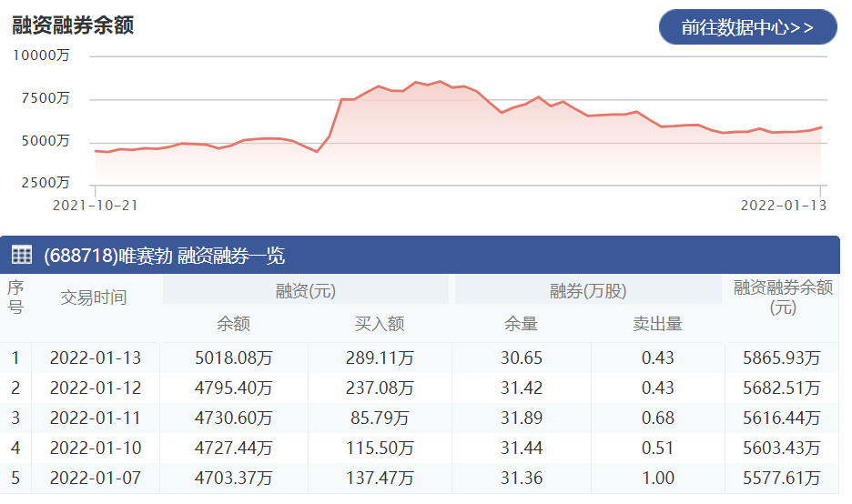Click the 4795.40万 balance cell
This screenshot has width=852, height=504.
tap(234, 388)
